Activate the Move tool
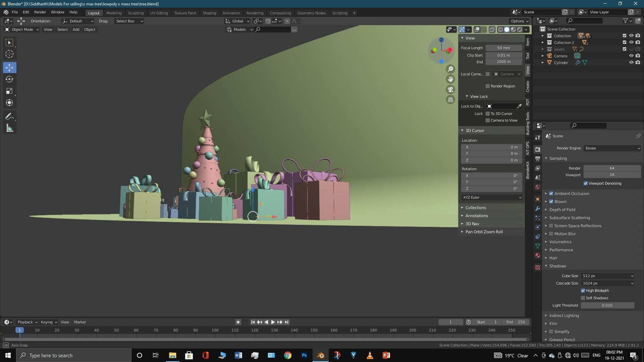Screen dimensions: 644x362 pos(9,67)
